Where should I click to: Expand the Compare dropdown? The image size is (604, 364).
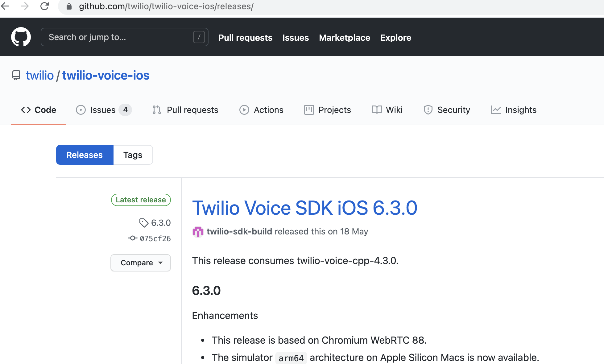click(141, 262)
